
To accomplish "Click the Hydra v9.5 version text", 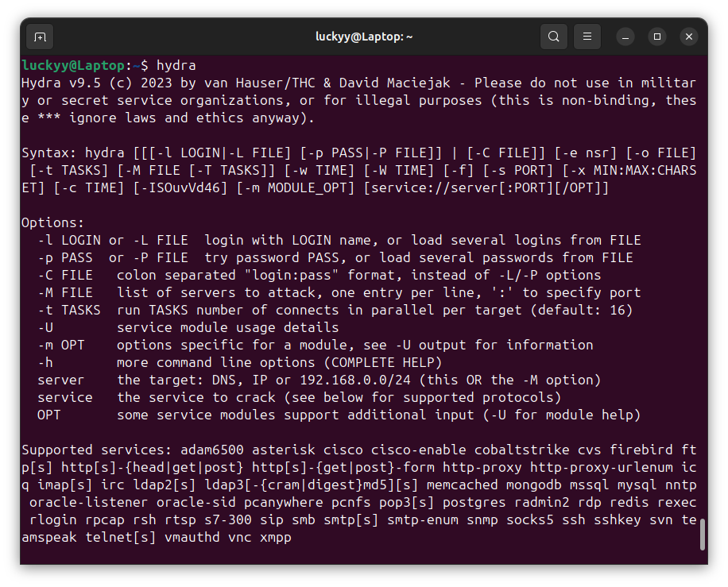I will click(57, 83).
